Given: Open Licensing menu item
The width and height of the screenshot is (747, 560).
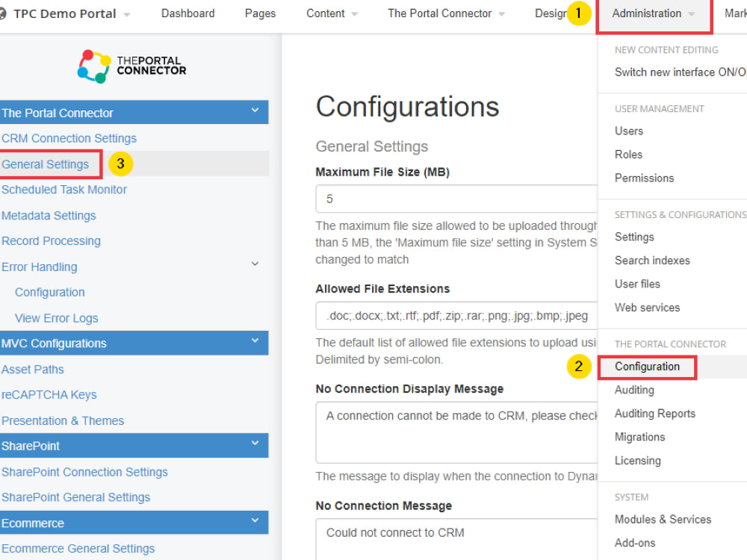Looking at the screenshot, I should pyautogui.click(x=637, y=461).
